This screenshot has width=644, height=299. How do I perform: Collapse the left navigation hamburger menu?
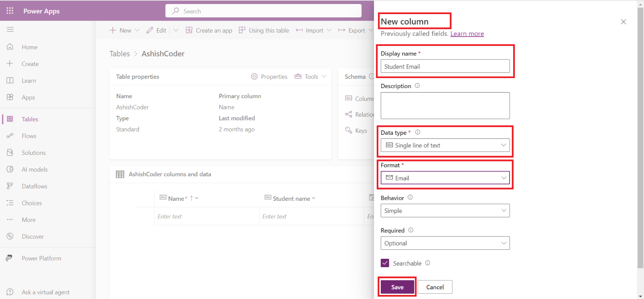click(x=10, y=29)
